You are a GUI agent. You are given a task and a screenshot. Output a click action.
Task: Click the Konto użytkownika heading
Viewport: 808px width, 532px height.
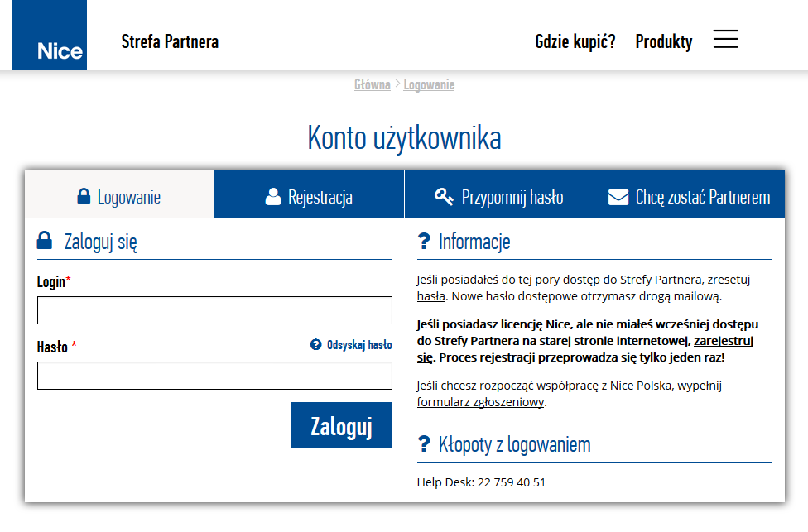pos(405,138)
